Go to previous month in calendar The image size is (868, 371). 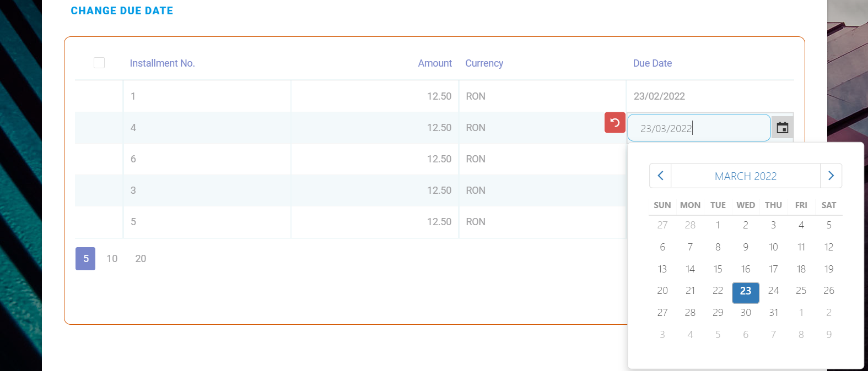pos(660,176)
